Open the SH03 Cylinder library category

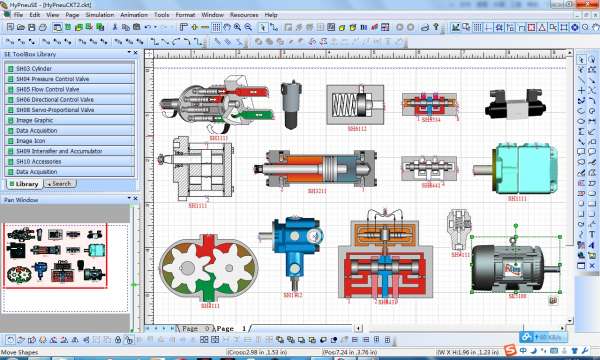pyautogui.click(x=70, y=68)
